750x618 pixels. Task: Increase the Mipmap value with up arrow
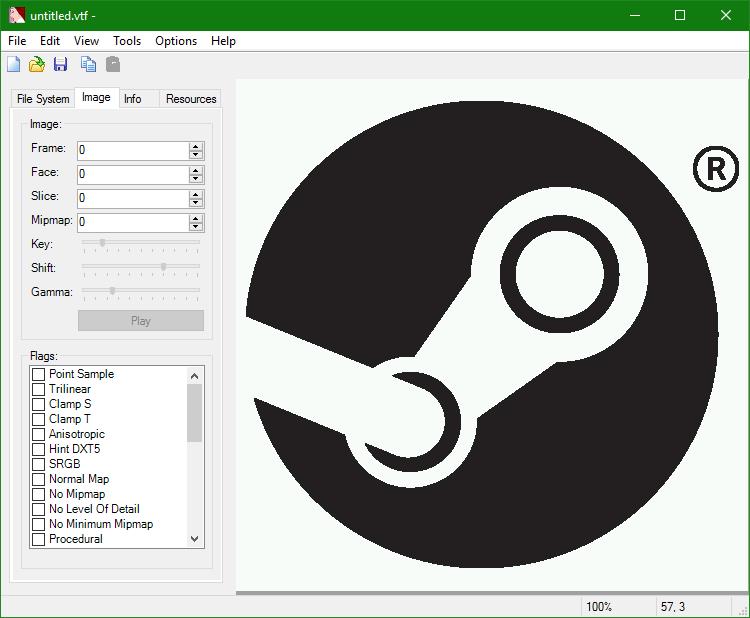click(196, 218)
